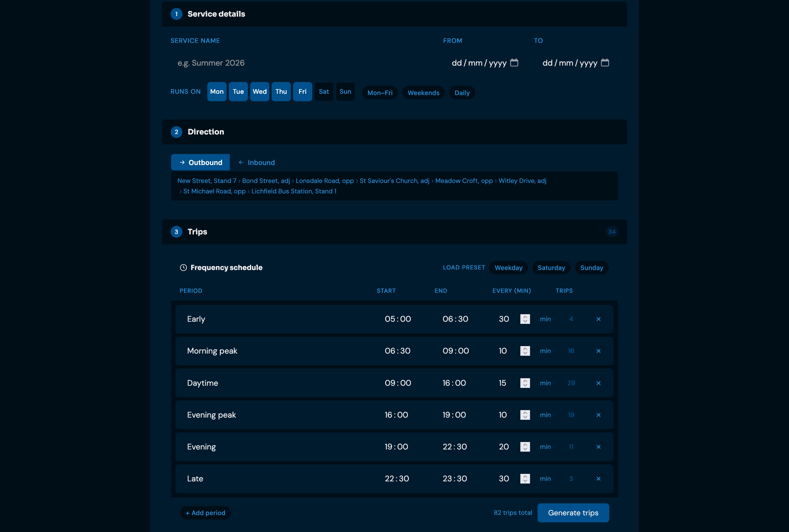Delete the Evening peak period
The height and width of the screenshot is (532, 789).
[598, 415]
